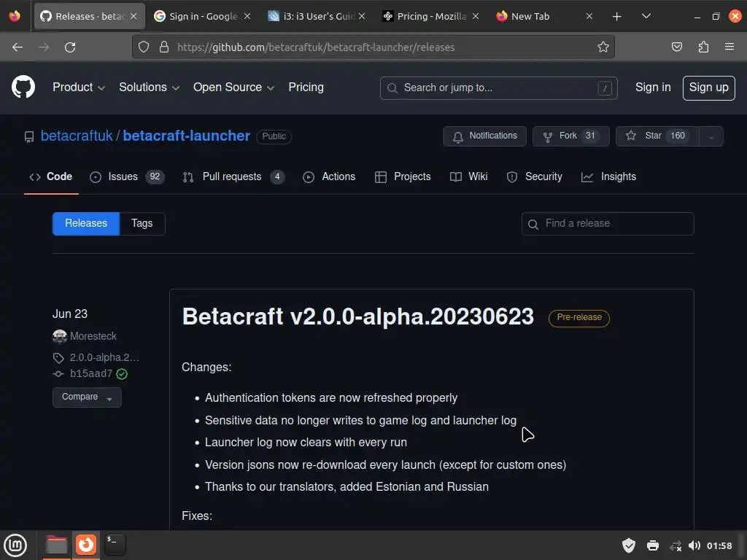The width and height of the screenshot is (747, 560).
Task: Reload the page with the refresh icon
Action: [x=70, y=47]
